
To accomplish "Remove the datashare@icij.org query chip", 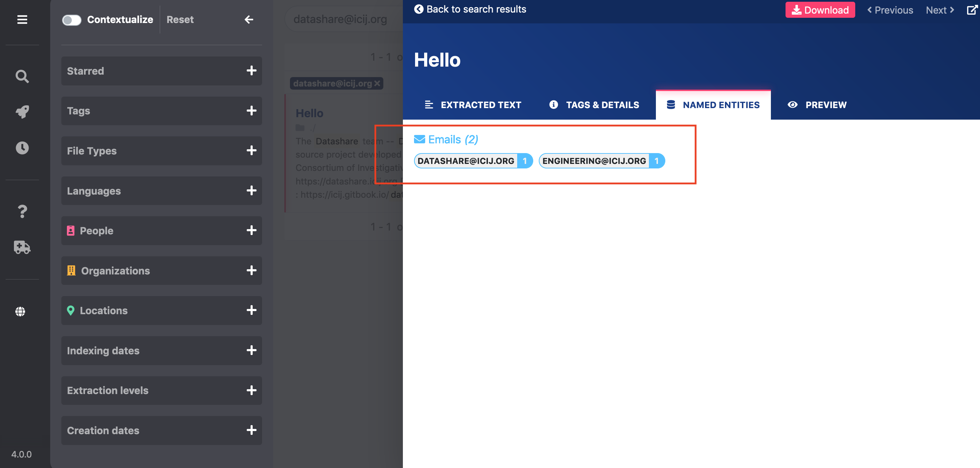I will point(377,83).
